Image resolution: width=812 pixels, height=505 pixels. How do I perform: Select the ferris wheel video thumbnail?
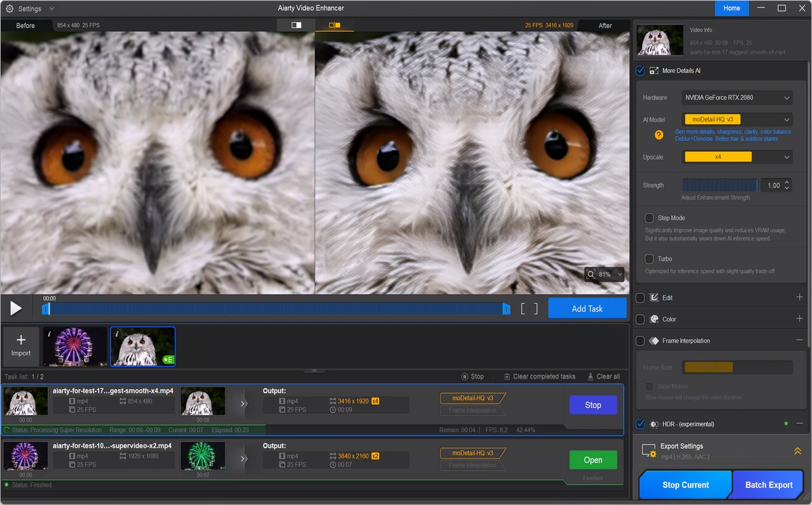pos(75,346)
